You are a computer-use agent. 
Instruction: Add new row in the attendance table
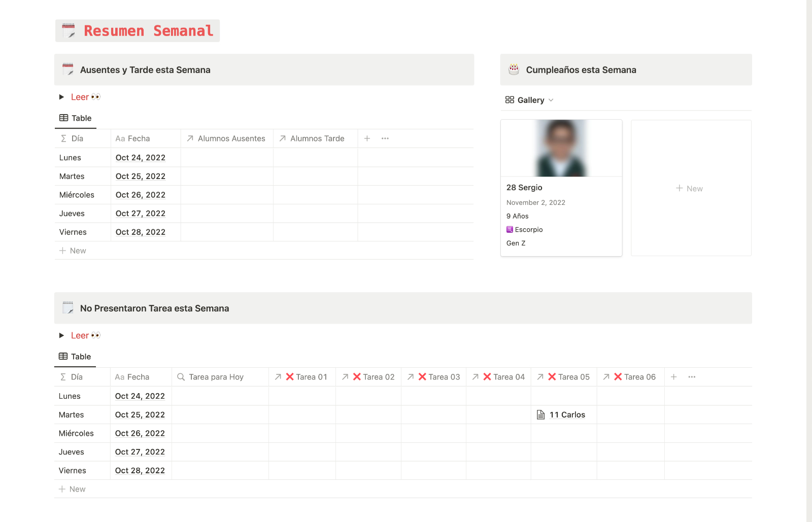[x=264, y=251]
